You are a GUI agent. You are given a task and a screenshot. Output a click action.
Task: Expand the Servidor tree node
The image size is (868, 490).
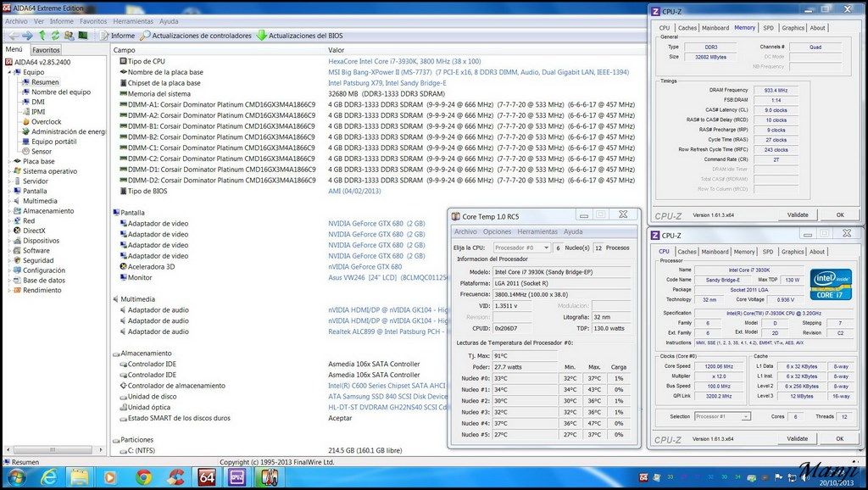click(x=9, y=181)
